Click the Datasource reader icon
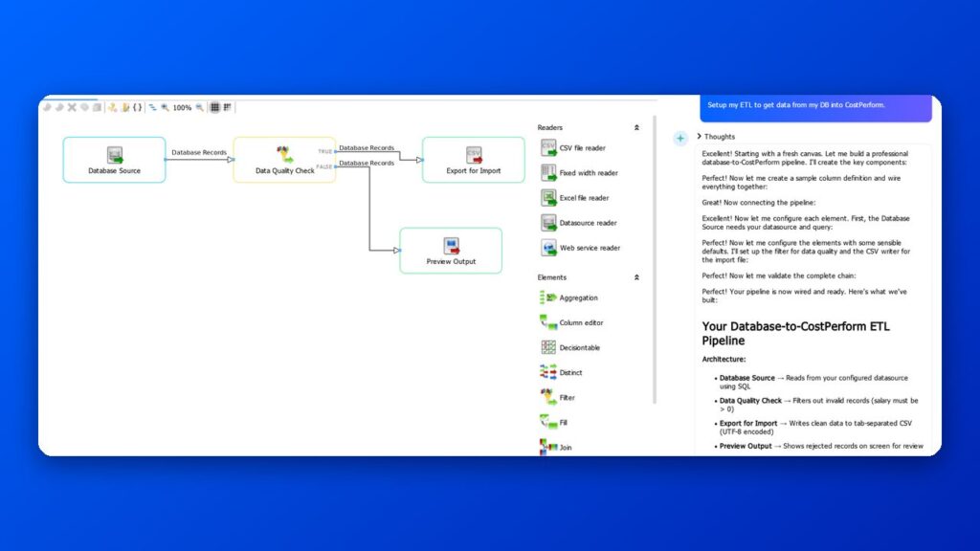The image size is (980, 551). tap(548, 223)
